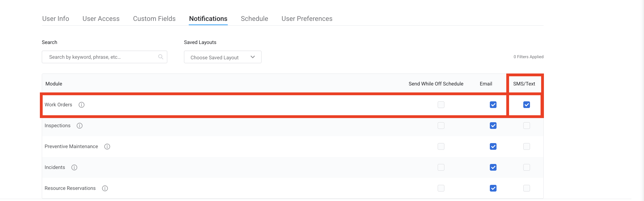Disable Email notifications for Inspections
This screenshot has height=201, width=644.
click(x=493, y=126)
